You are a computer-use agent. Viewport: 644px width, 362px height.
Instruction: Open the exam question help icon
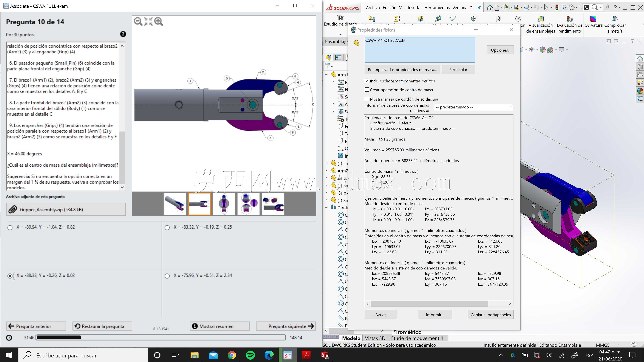pos(123,34)
